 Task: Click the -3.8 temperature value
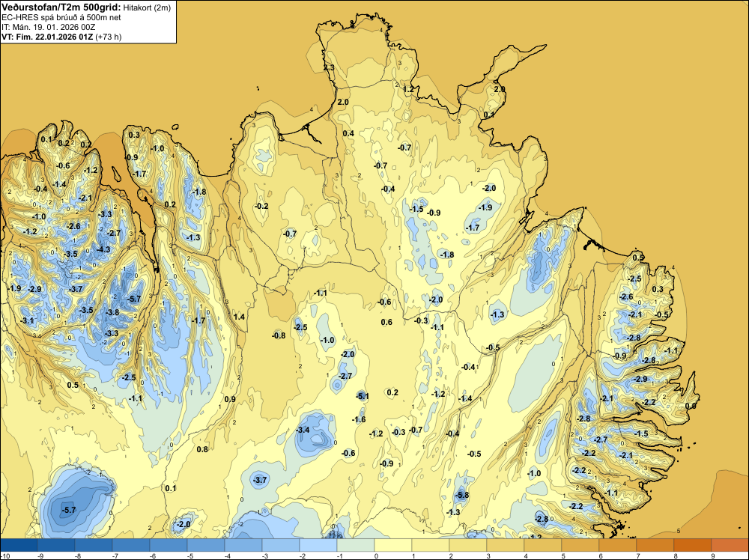tap(113, 312)
